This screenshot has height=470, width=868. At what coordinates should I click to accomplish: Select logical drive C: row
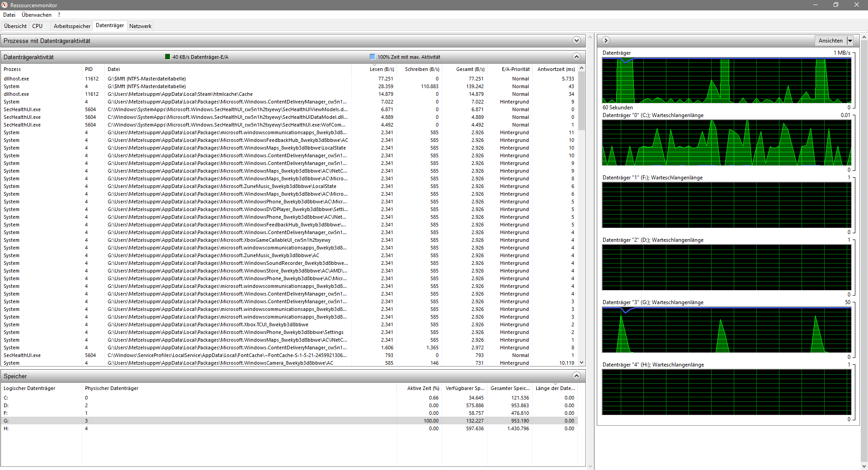coord(289,398)
